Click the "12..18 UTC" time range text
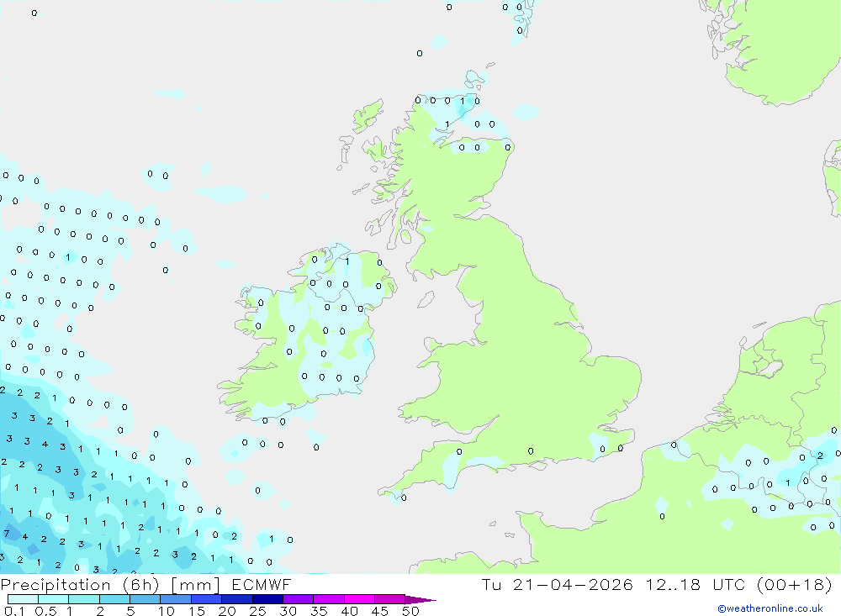 coord(697,584)
